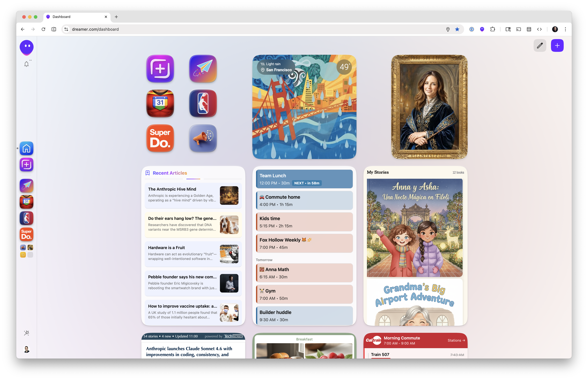Image resolution: width=588 pixels, height=380 pixels.
Task: Open site settings from the address bar tune icon
Action: tap(66, 29)
